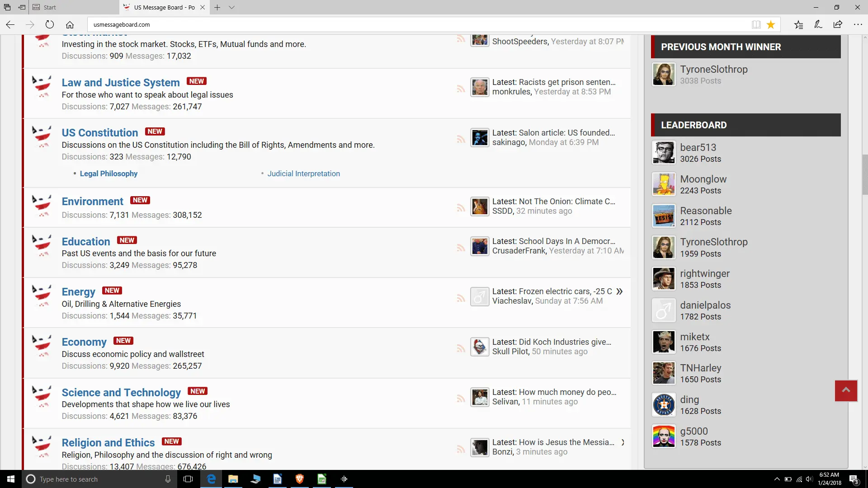Open Task View on the taskbar
The width and height of the screenshot is (868, 488).
[x=188, y=479]
